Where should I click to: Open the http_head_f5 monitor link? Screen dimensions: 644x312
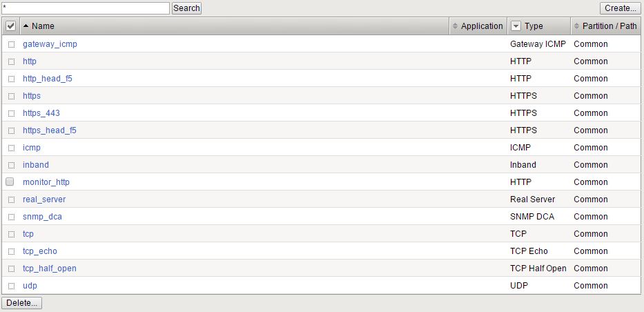48,79
